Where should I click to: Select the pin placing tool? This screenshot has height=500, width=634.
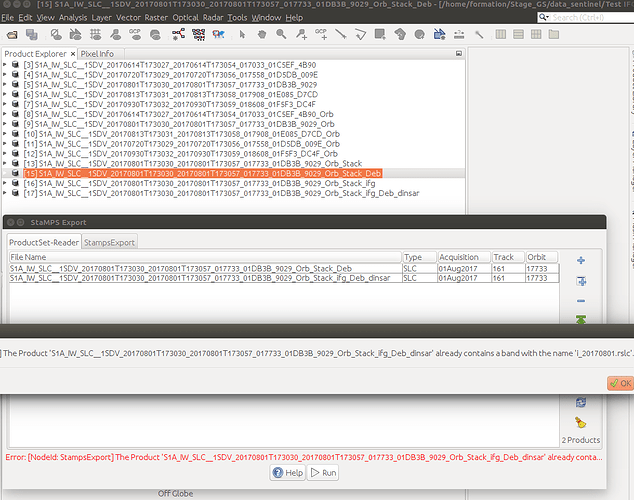tap(301, 35)
